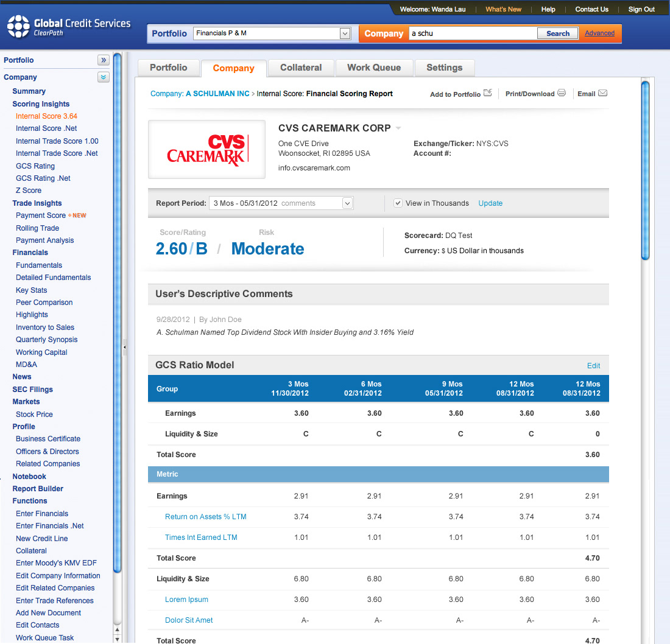Open the Report Period dropdown
The width and height of the screenshot is (670, 644).
(x=347, y=203)
